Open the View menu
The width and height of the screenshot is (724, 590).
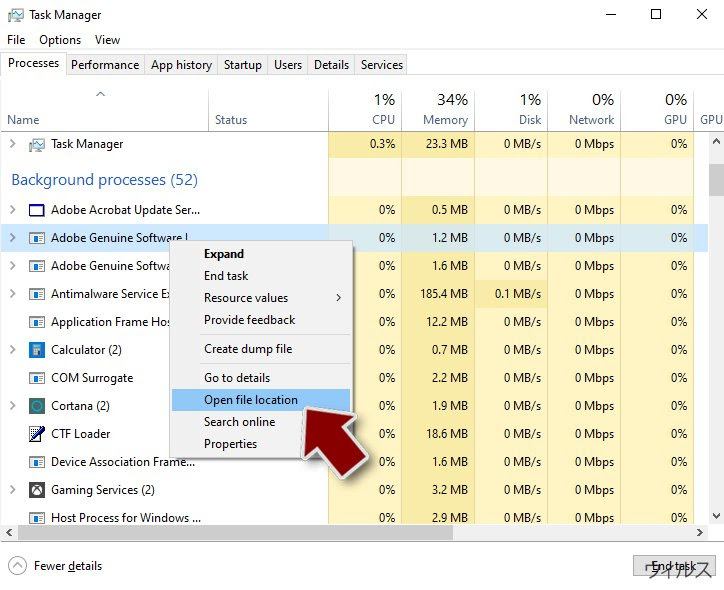click(x=108, y=40)
